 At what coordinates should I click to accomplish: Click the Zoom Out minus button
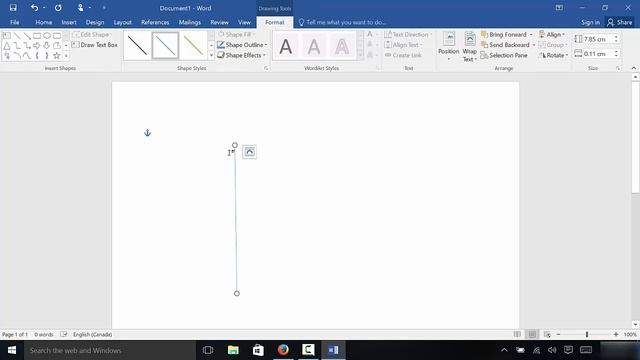pyautogui.click(x=558, y=334)
